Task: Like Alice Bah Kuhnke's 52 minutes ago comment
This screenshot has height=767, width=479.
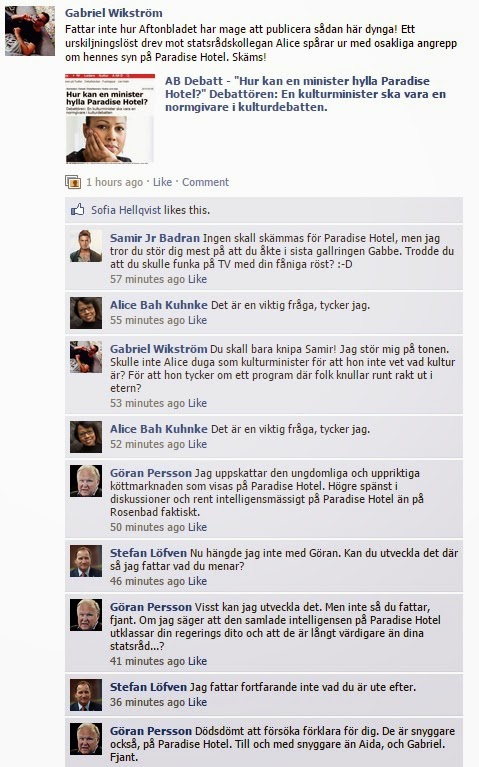Action: (x=198, y=444)
